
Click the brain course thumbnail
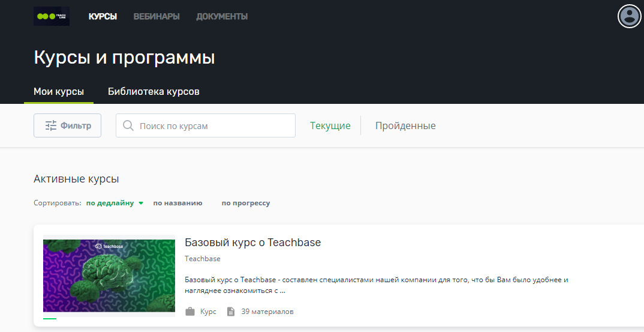(x=109, y=276)
